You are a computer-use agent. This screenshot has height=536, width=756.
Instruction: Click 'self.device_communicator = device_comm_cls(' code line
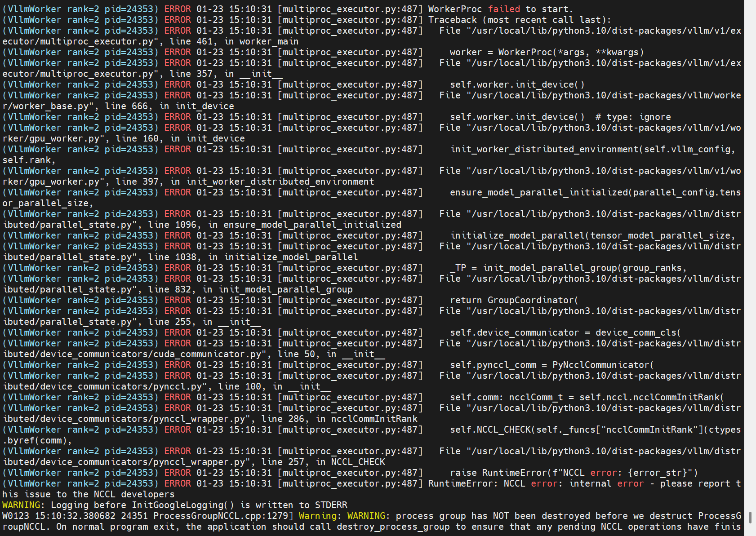(565, 332)
